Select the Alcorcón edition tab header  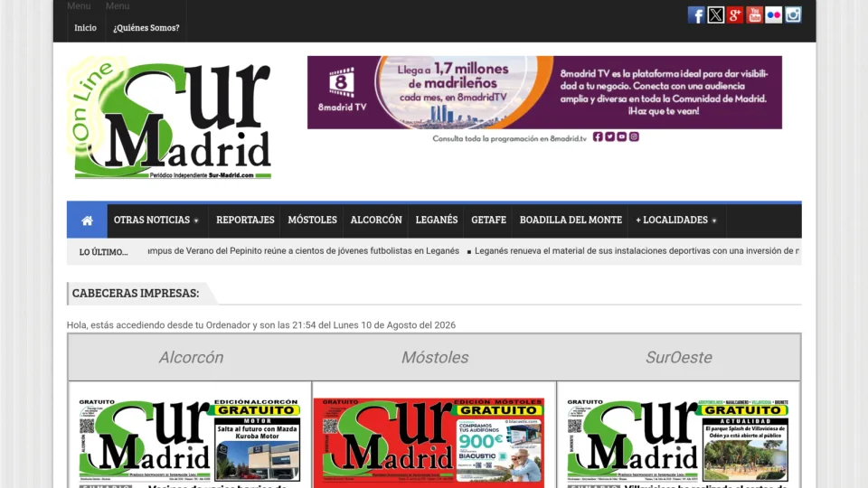pos(191,358)
